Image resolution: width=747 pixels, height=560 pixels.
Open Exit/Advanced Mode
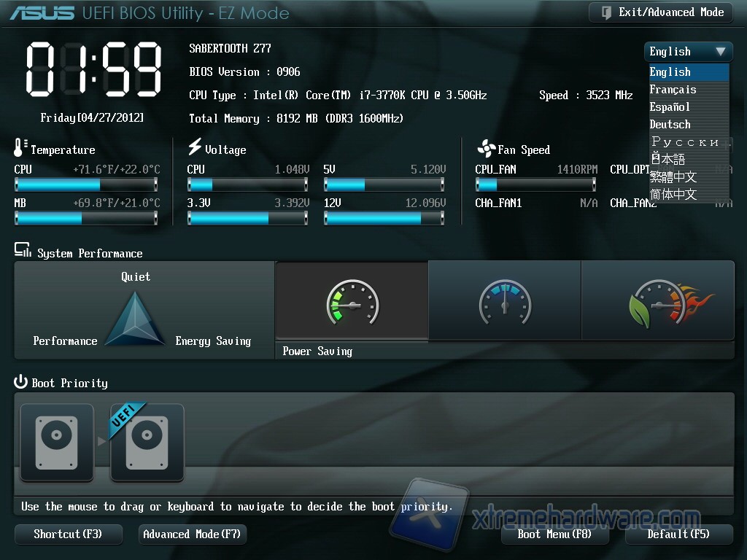[660, 12]
